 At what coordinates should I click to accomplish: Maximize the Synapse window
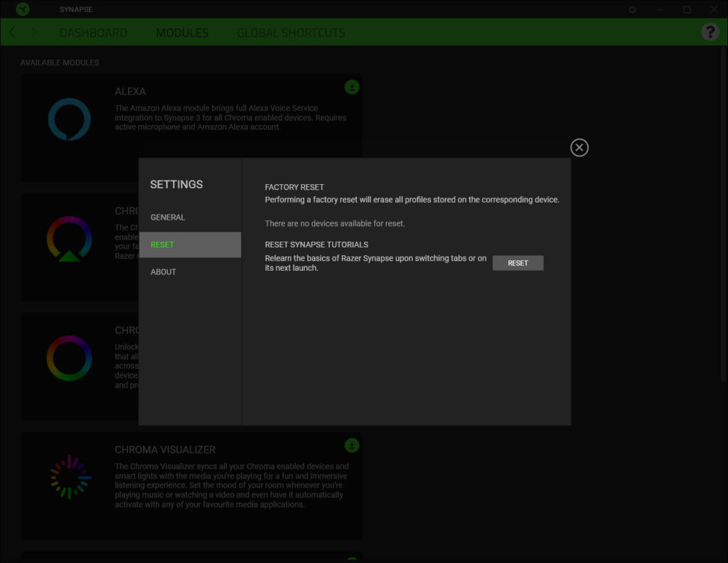(x=687, y=9)
